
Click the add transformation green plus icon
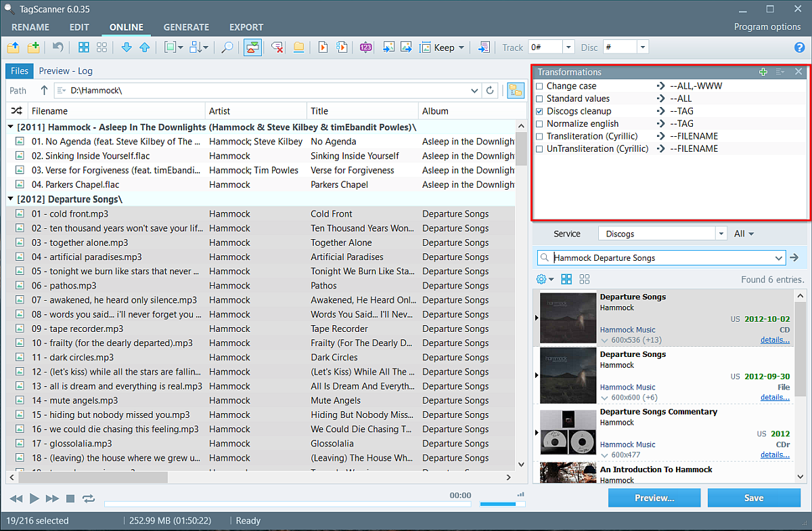(x=763, y=72)
